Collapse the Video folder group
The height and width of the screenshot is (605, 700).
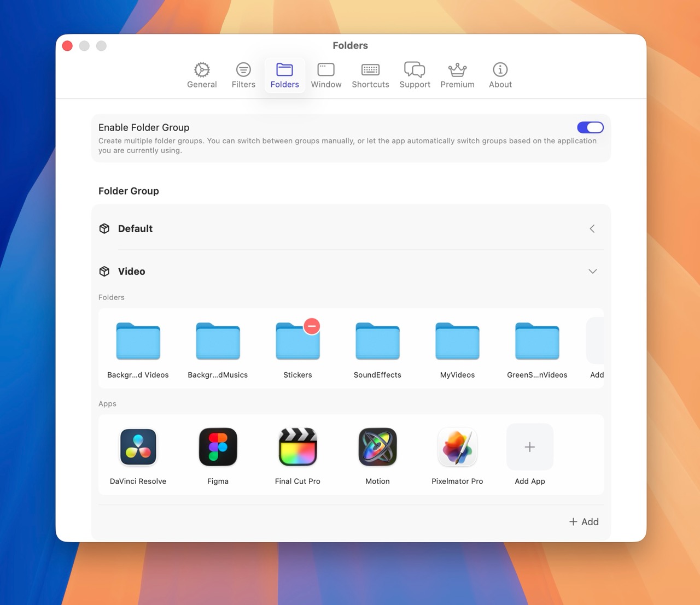(x=592, y=271)
